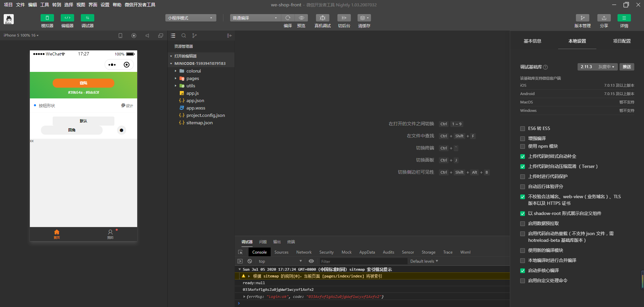
Task: Toggle the debugger (调试器) panel button
Action: click(88, 18)
